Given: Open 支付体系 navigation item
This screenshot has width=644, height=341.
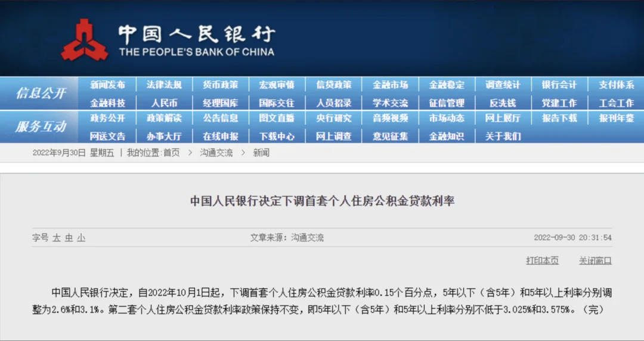Looking at the screenshot, I should [616, 85].
